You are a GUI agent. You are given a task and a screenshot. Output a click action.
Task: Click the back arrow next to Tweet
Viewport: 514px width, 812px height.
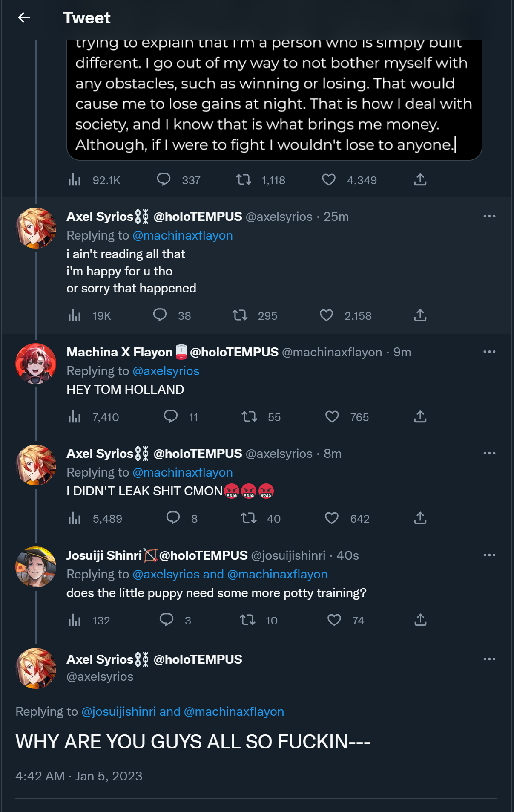(24, 17)
